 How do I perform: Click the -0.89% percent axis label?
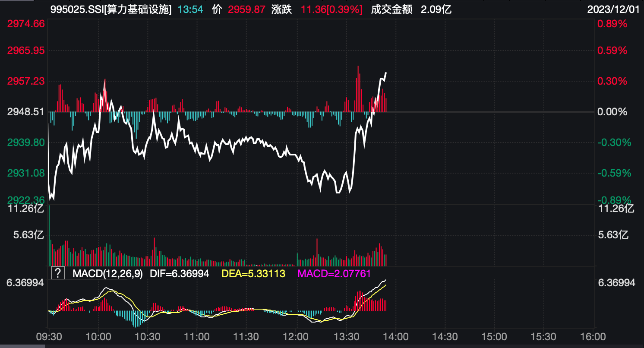(x=614, y=200)
